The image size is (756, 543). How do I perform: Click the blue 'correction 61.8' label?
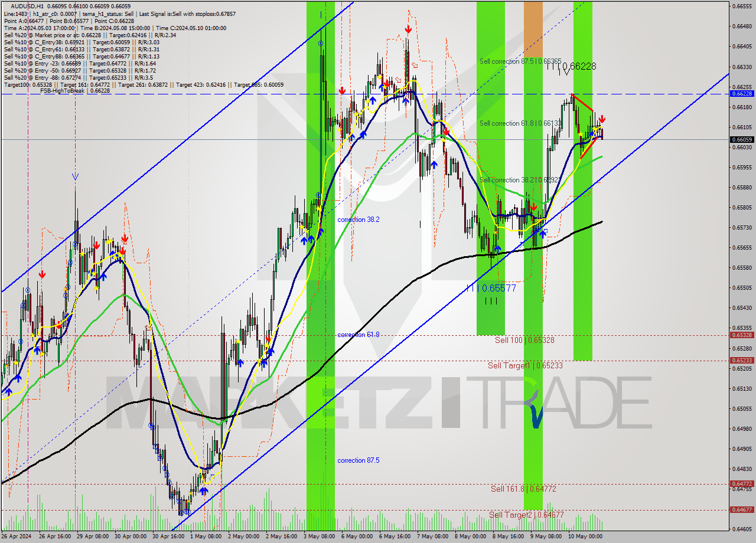click(x=359, y=335)
